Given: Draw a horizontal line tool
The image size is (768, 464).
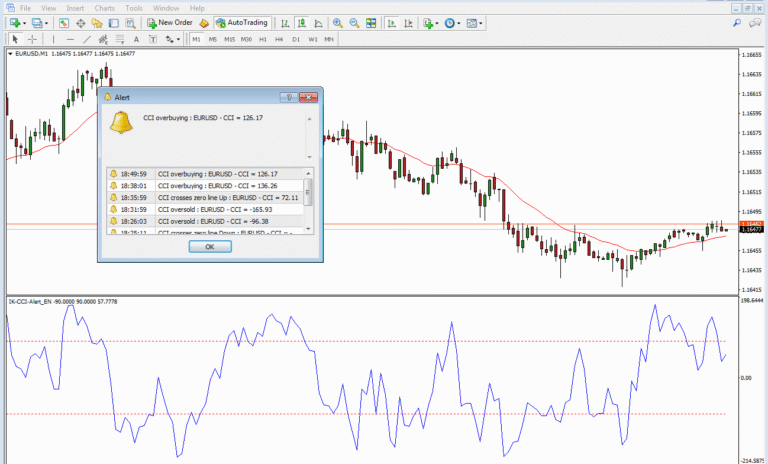Looking at the screenshot, I should (70, 39).
